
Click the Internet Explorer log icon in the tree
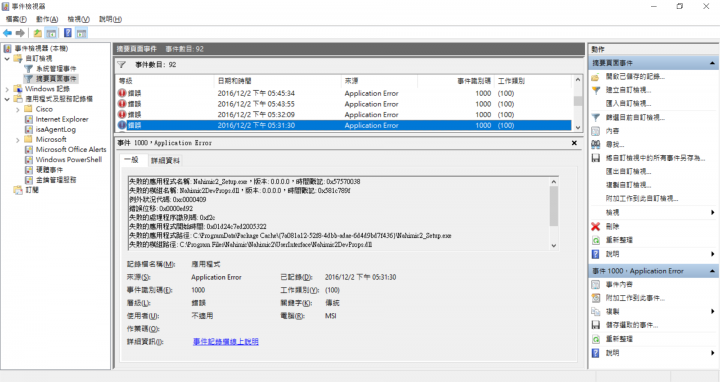(x=29, y=119)
